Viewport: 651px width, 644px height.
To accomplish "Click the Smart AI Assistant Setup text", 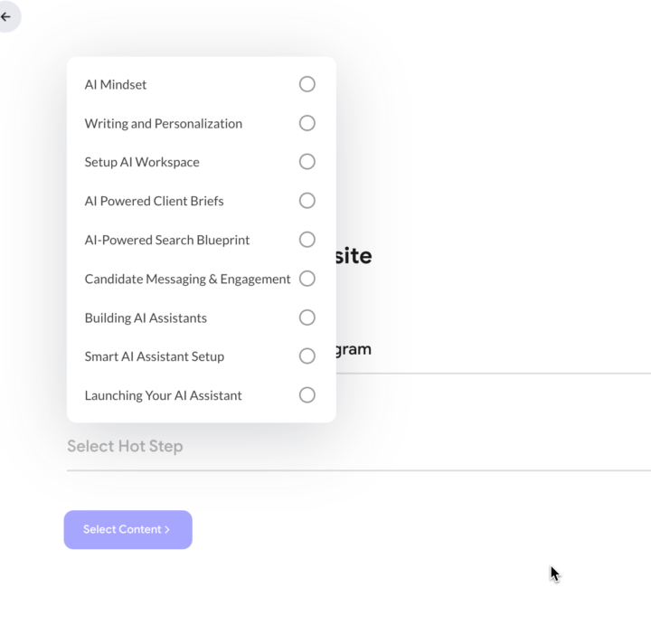I will point(155,356).
